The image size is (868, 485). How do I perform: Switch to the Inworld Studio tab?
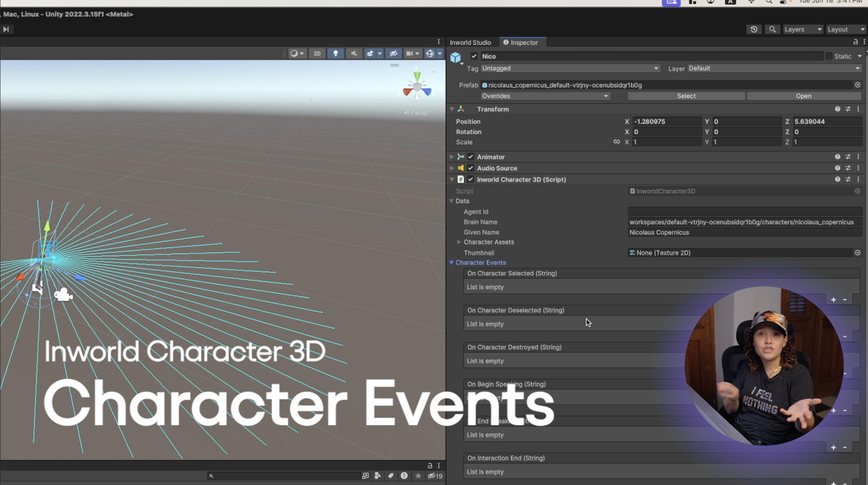(x=471, y=42)
